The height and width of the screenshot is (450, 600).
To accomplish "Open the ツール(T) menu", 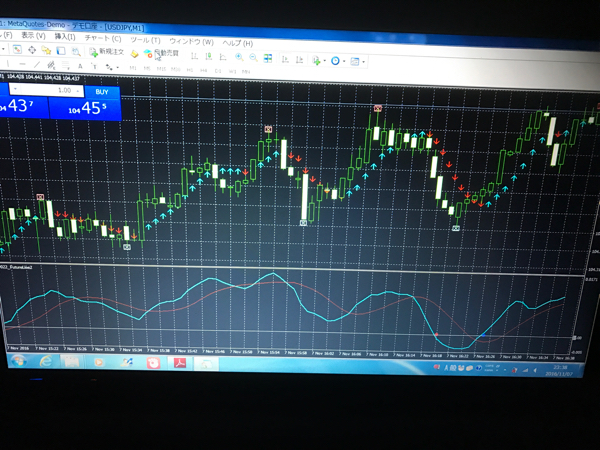I will [145, 40].
